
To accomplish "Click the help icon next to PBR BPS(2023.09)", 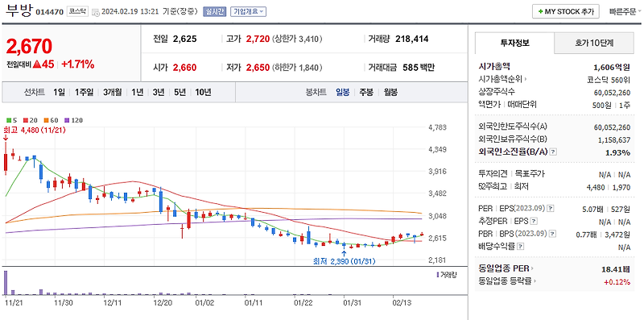I will (x=552, y=234).
